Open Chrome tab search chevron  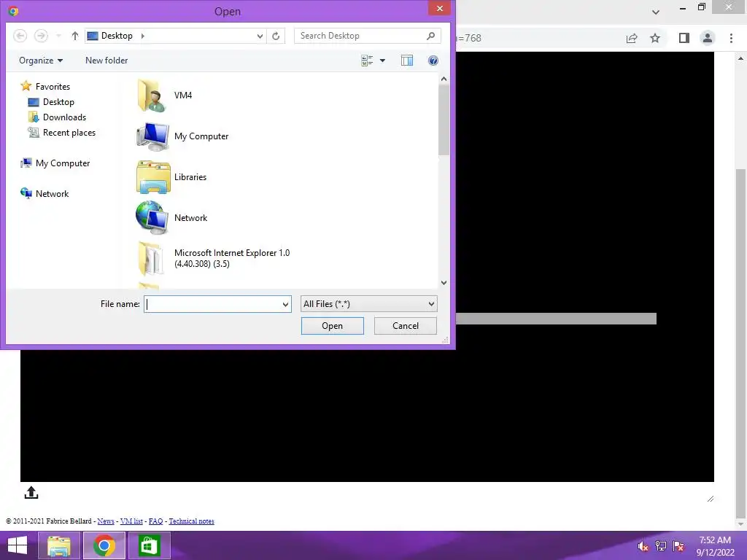tap(656, 12)
